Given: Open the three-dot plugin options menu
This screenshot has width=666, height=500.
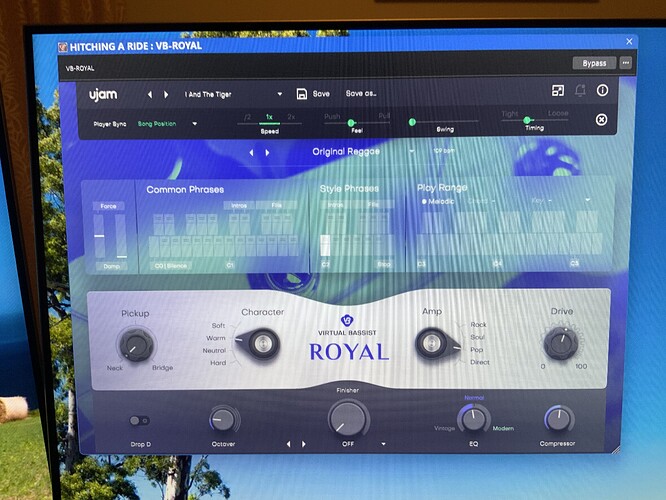Looking at the screenshot, I should (625, 63).
